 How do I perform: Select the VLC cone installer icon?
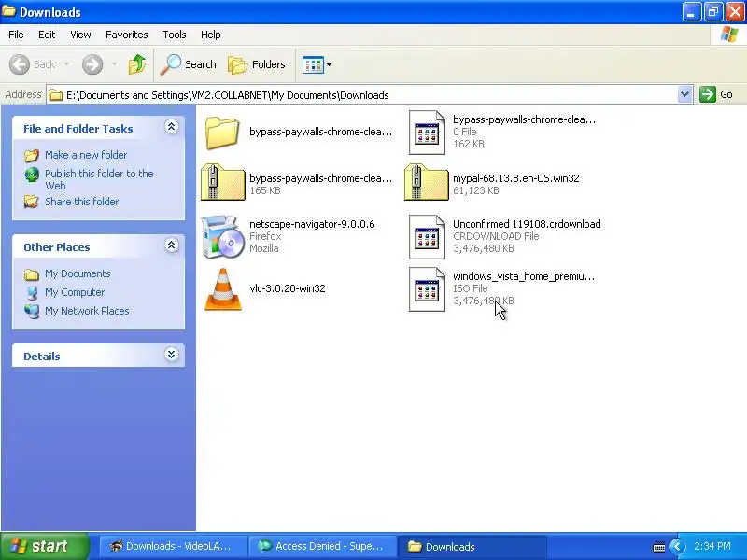pos(223,289)
